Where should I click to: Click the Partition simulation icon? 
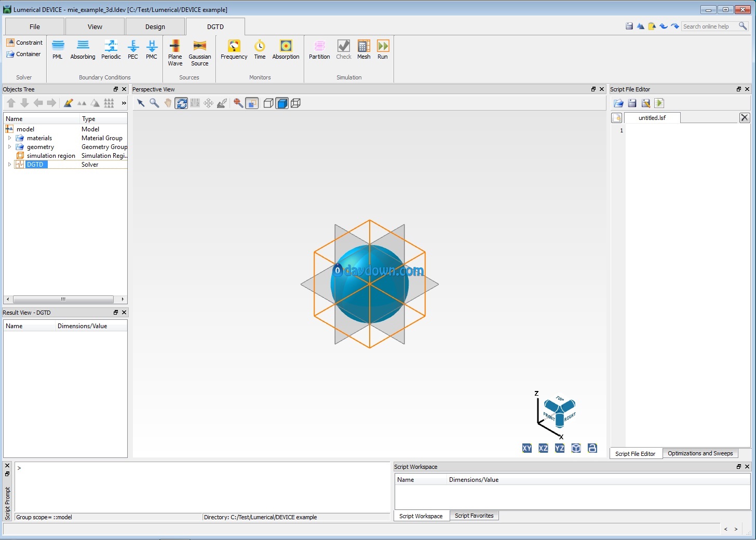pyautogui.click(x=319, y=50)
